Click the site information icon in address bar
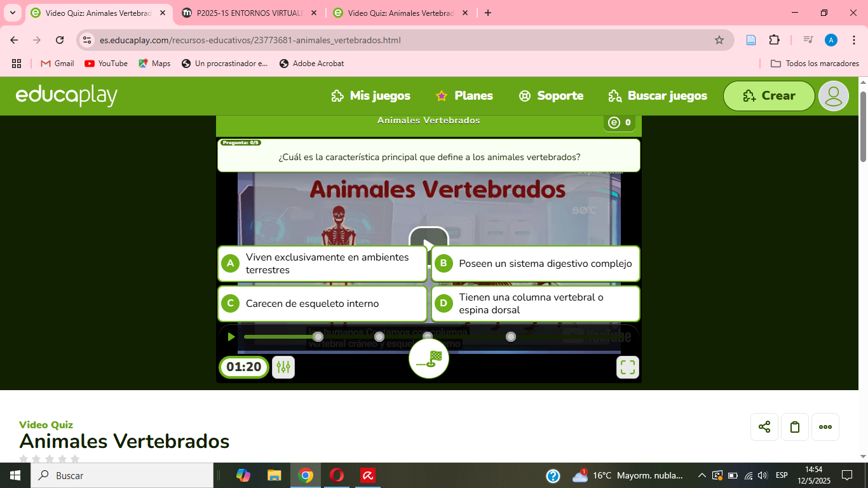Screen dimensions: 868x488 pos(88,40)
